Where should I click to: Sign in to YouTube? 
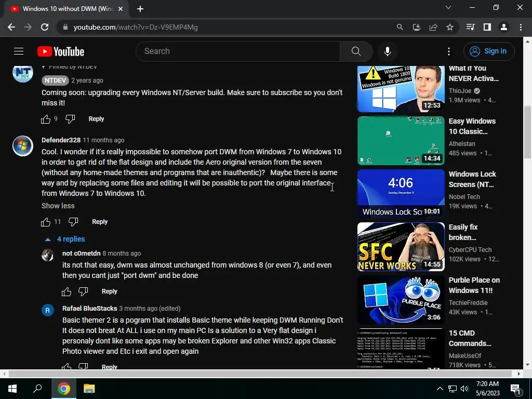[488, 51]
